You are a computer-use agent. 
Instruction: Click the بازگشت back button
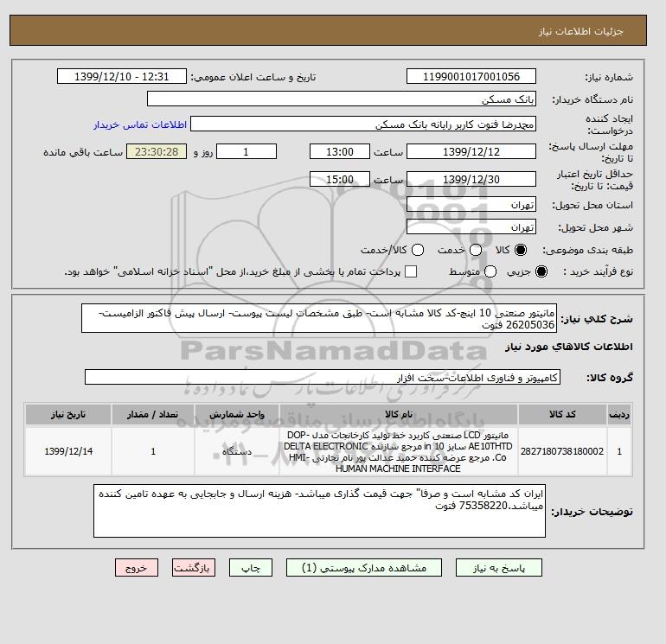click(194, 568)
